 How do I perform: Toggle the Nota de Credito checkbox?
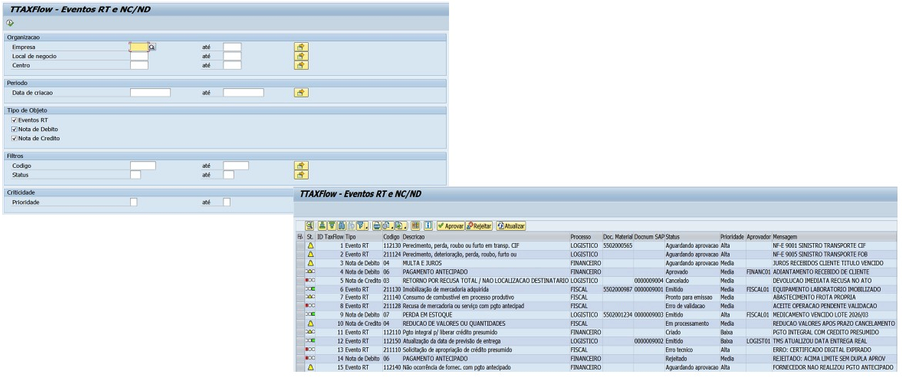click(14, 138)
